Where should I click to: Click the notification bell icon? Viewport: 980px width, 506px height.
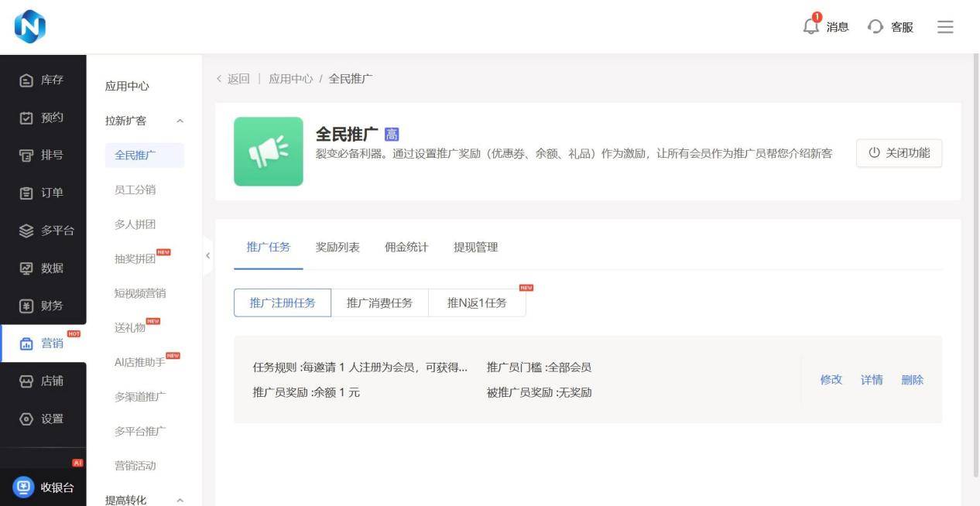810,26
